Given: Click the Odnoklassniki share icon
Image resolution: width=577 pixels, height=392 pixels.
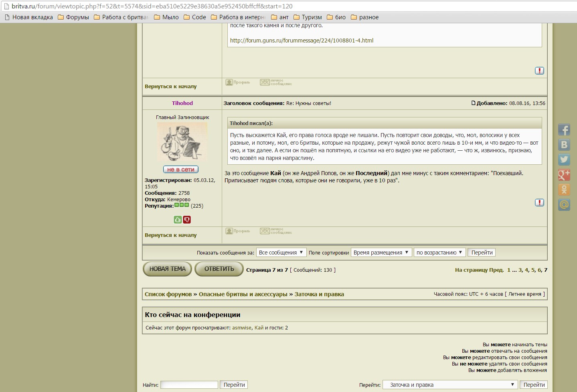Looking at the screenshot, I should 564,190.
